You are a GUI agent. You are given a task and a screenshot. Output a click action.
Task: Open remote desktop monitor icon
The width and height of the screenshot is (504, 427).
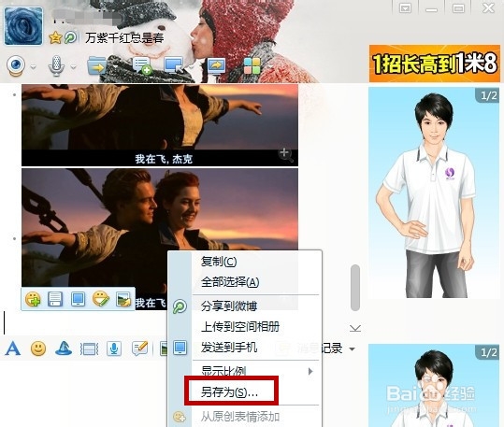pos(174,65)
